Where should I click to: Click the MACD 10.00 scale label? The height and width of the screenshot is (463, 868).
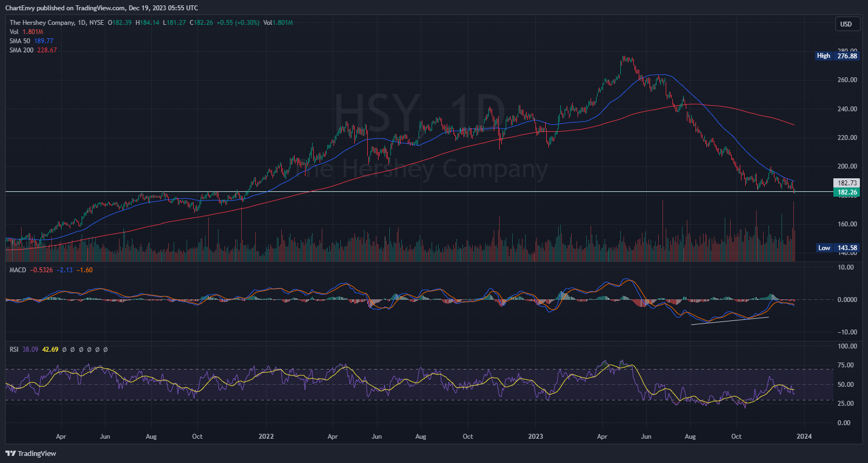(x=846, y=267)
